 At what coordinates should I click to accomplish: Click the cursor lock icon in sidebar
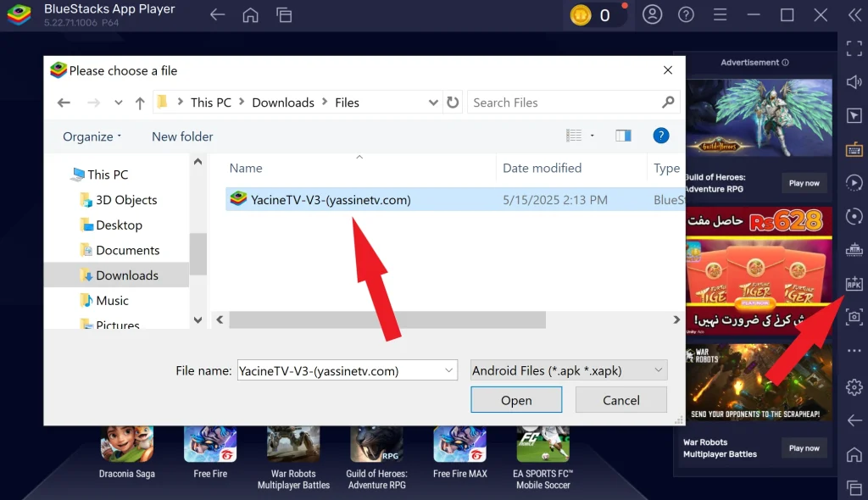(854, 115)
